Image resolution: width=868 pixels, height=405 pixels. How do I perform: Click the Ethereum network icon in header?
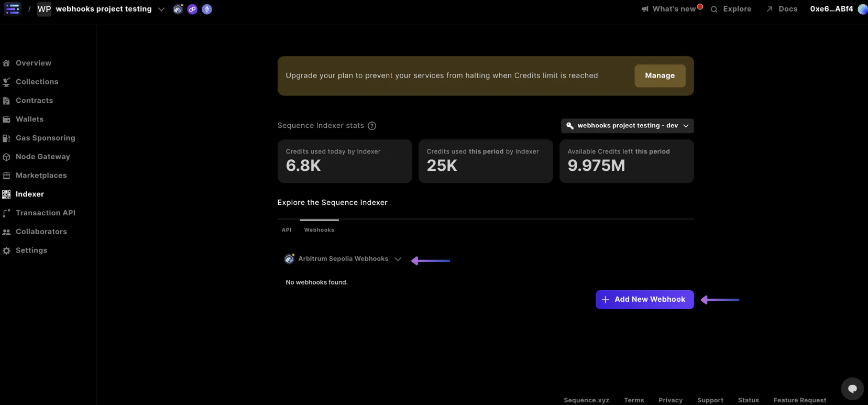(207, 9)
